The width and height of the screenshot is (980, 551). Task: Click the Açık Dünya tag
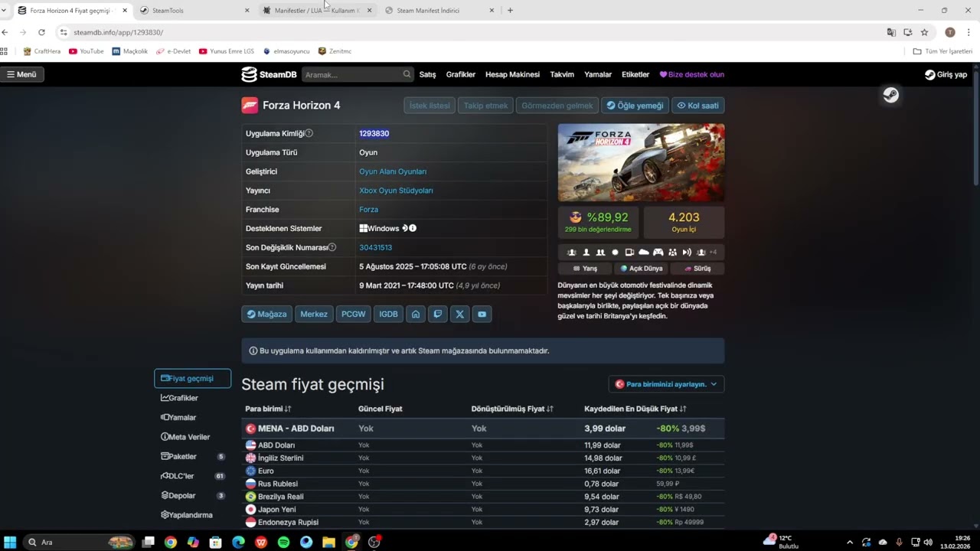[x=642, y=269]
